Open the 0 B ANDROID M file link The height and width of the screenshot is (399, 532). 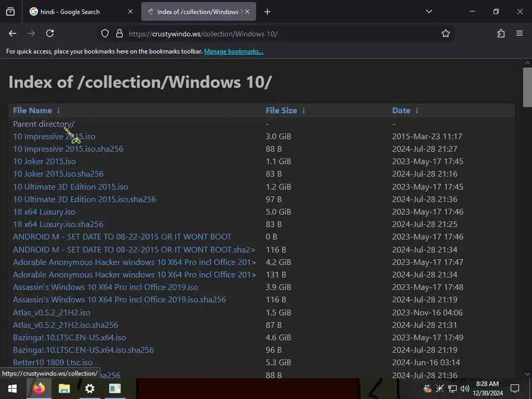pos(122,237)
